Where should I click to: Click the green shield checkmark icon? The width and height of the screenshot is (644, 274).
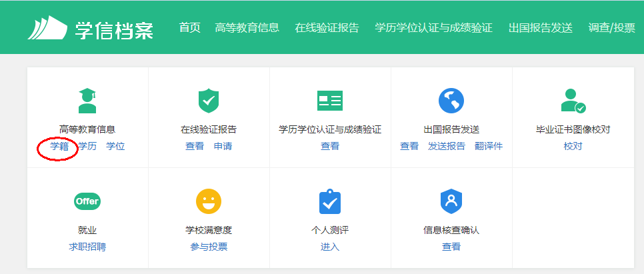(x=209, y=101)
